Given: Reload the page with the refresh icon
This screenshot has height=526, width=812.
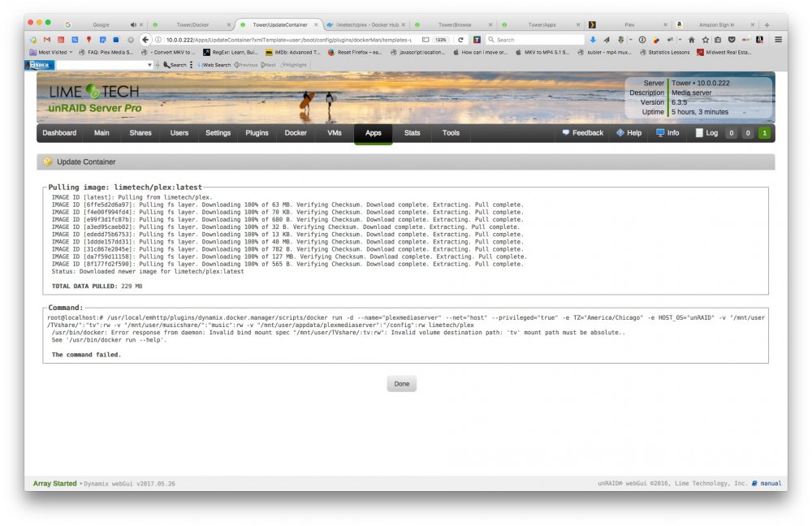Looking at the screenshot, I should point(460,39).
